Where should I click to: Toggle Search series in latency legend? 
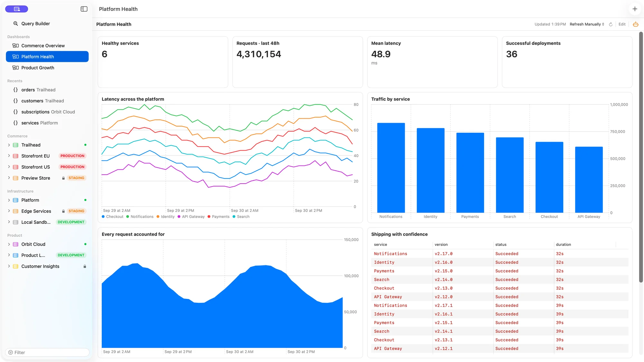coord(241,217)
